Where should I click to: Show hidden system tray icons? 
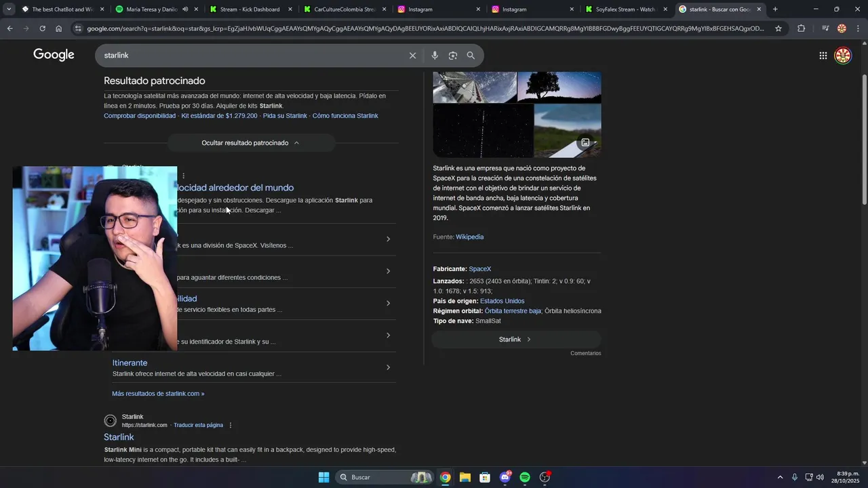[780, 477]
